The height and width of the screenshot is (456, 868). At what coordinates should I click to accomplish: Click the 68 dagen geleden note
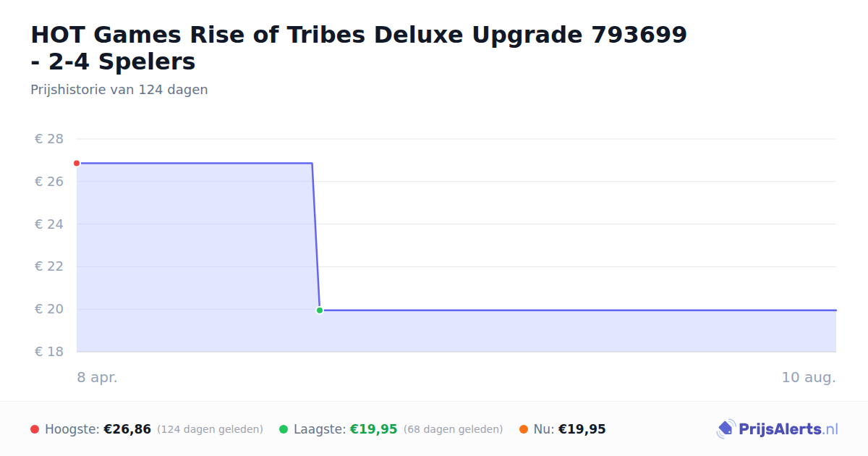click(x=454, y=429)
